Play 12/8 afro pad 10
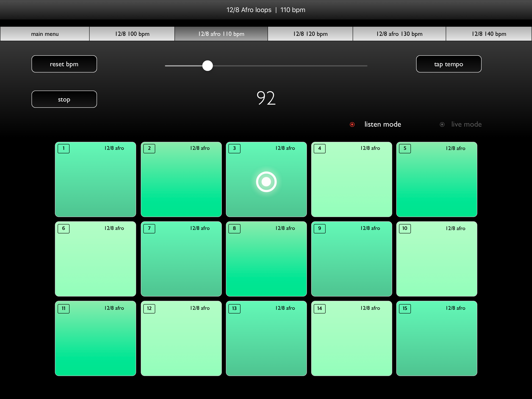The image size is (532, 399). point(437,259)
